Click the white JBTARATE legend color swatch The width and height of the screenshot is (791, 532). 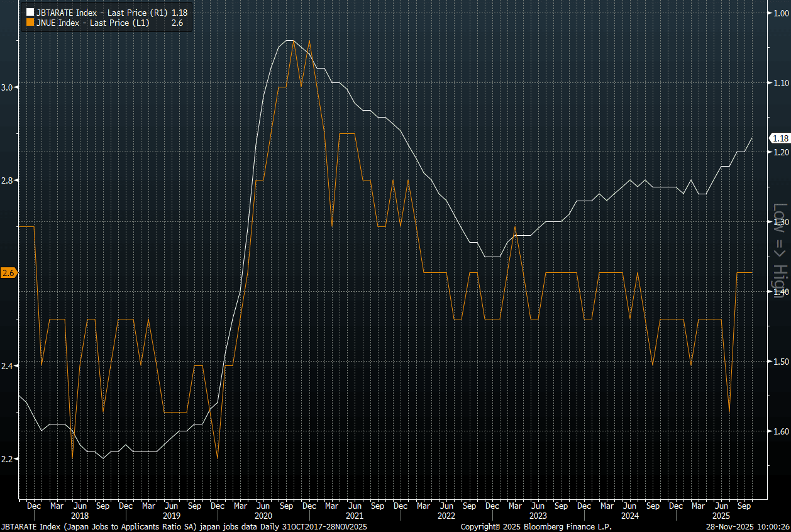(30, 12)
